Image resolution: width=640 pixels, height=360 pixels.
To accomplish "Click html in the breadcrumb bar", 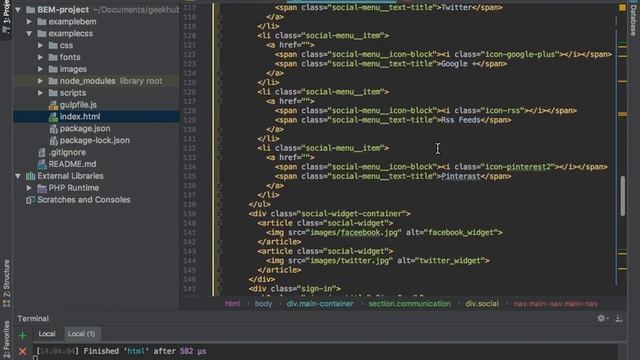I will coord(232,304).
